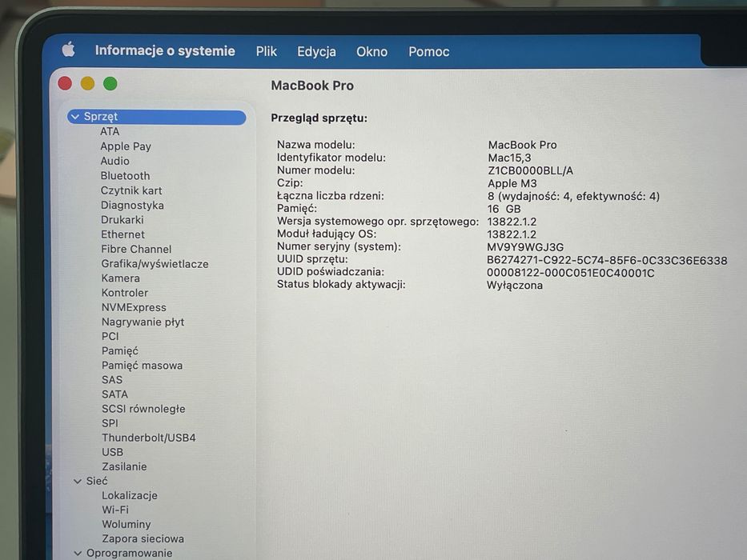This screenshot has height=560, width=747.
Task: Collapse the Oprogramowanie section chevron
Action: [x=78, y=554]
